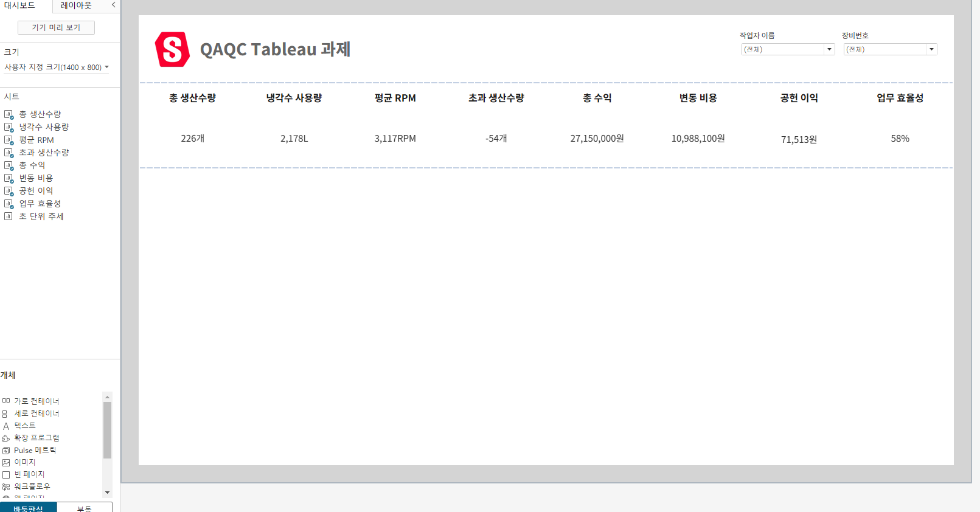Click the sheet icon beside 업무 효율성

click(x=9, y=204)
